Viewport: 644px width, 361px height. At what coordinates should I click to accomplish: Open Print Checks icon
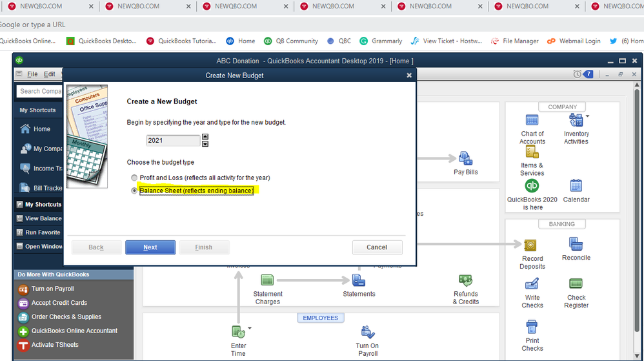pyautogui.click(x=532, y=327)
